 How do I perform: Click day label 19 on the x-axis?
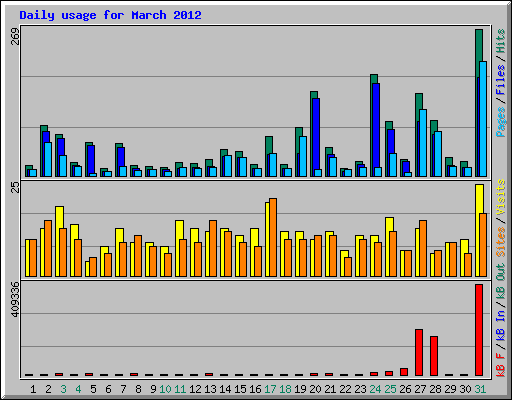(x=300, y=389)
